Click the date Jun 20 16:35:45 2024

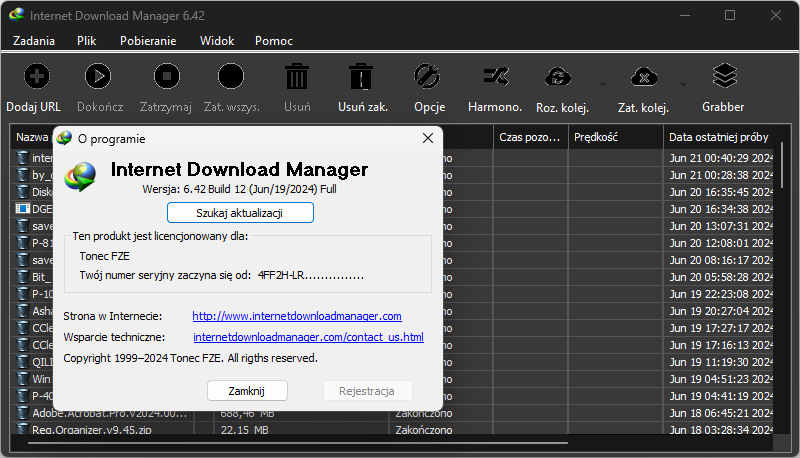[721, 192]
